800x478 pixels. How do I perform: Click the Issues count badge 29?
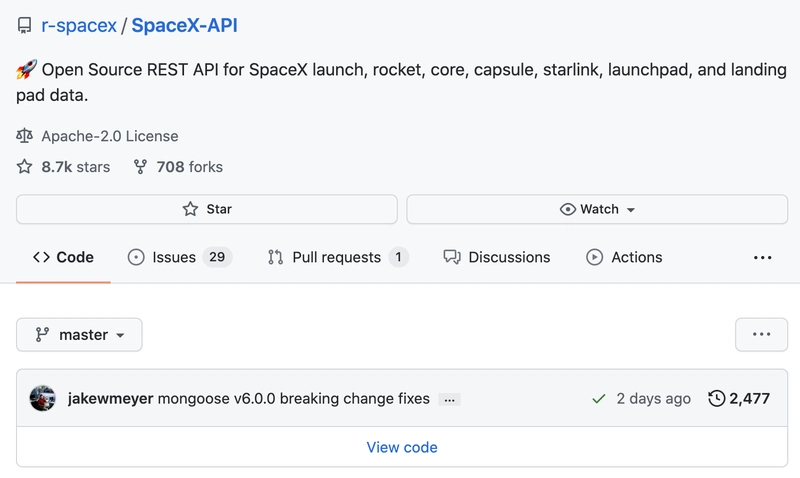(217, 257)
